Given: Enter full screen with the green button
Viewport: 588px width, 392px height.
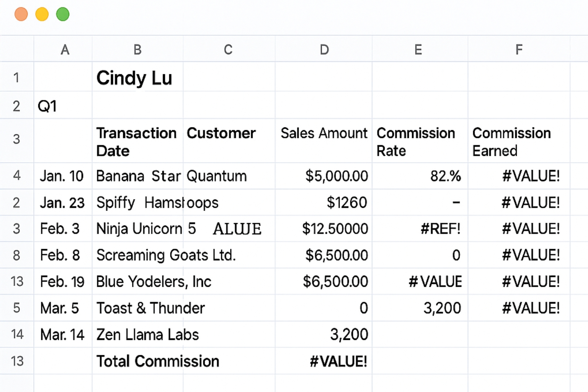Looking at the screenshot, I should click(x=62, y=14).
